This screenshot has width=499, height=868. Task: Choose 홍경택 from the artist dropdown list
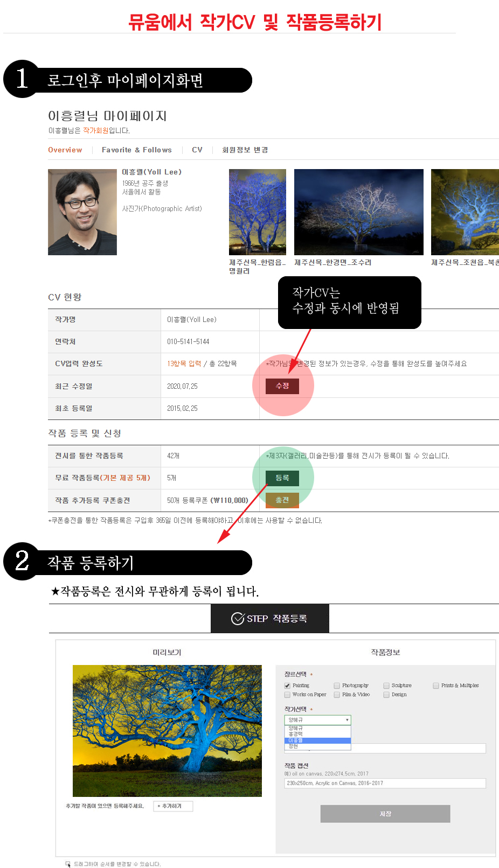318,734
